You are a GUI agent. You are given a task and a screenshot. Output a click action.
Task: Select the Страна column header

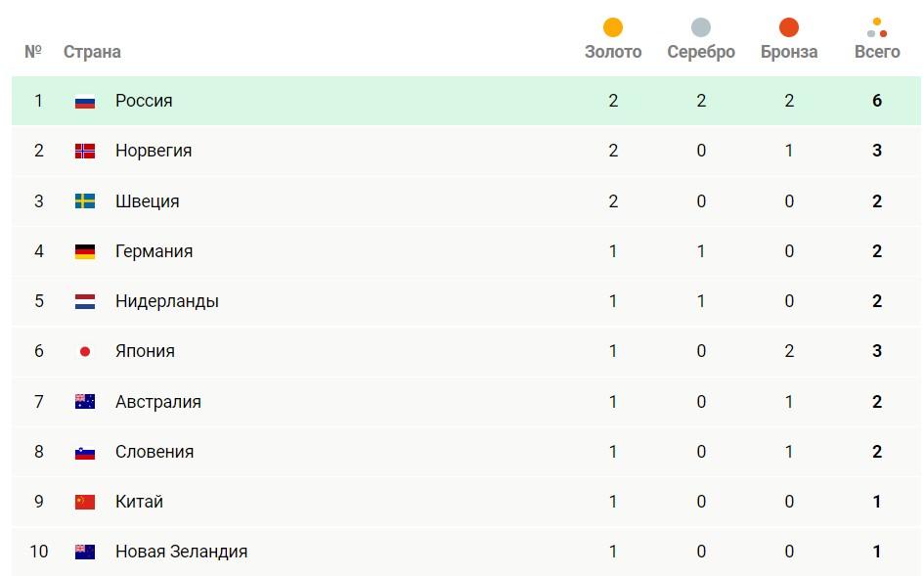tap(92, 52)
